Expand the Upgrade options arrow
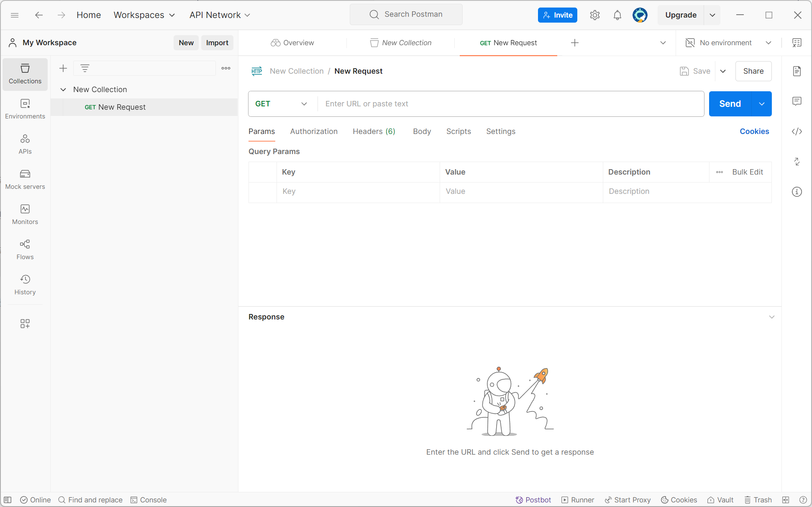Screen dimensions: 812x507 (712, 15)
